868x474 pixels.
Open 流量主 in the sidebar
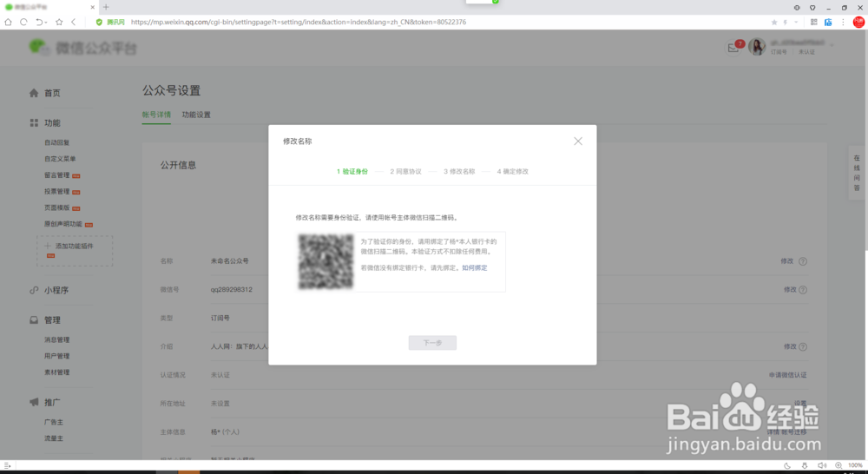[54, 438]
